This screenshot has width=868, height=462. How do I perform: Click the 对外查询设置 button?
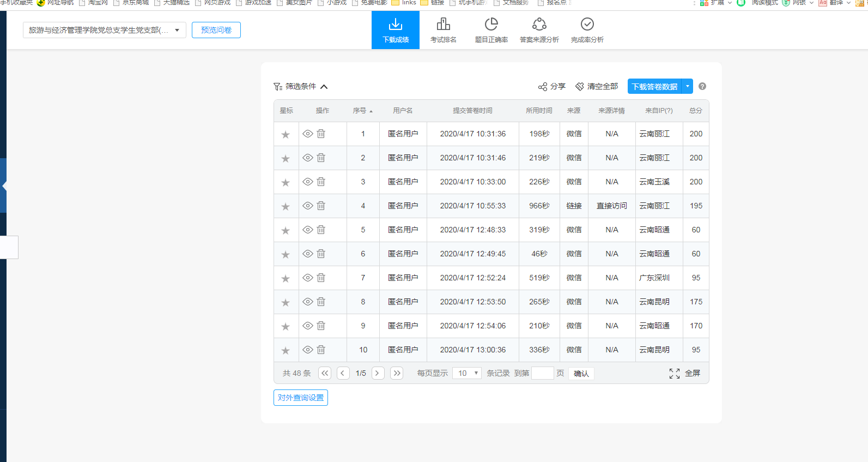click(x=301, y=398)
